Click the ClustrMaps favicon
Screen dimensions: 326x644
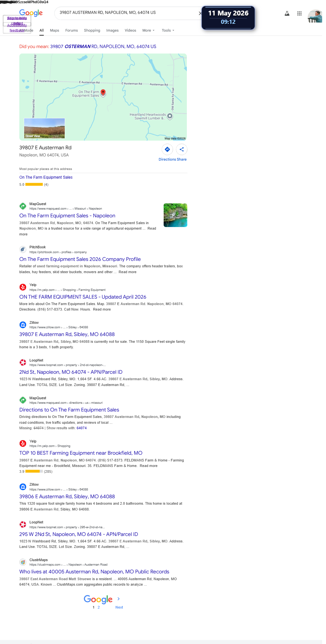pos(23,562)
